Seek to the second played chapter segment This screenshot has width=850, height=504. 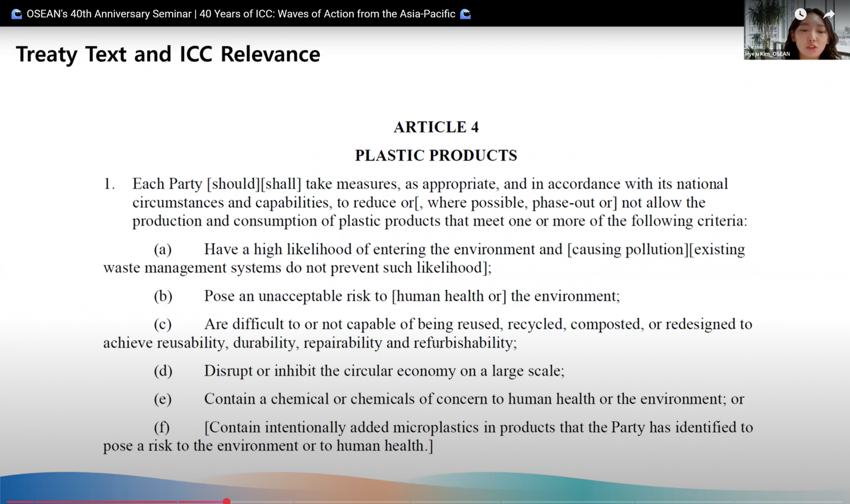click(106, 502)
